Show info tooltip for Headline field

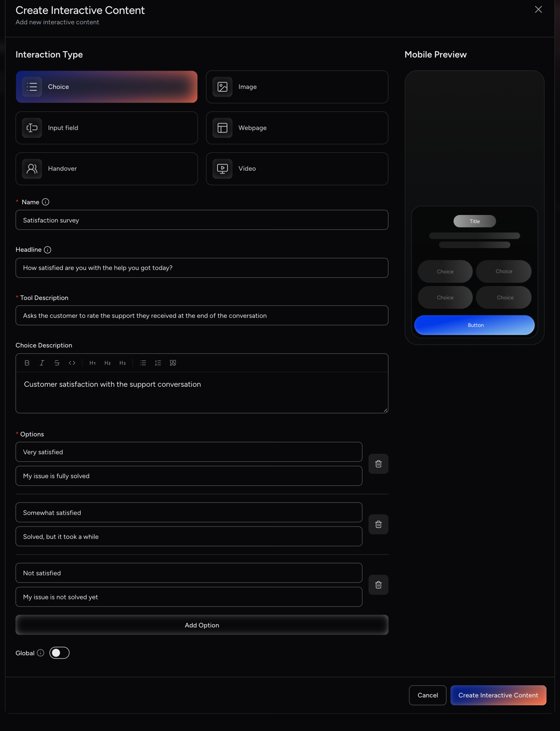(x=47, y=250)
